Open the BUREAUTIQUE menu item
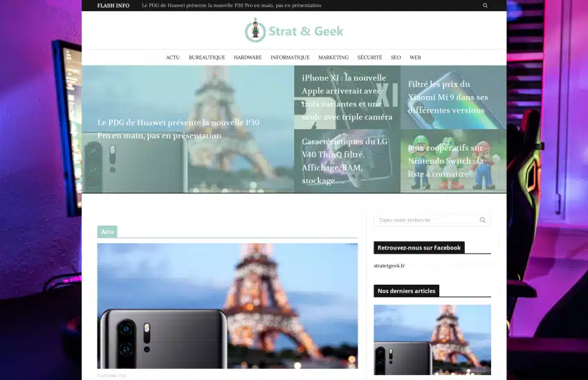 (207, 57)
